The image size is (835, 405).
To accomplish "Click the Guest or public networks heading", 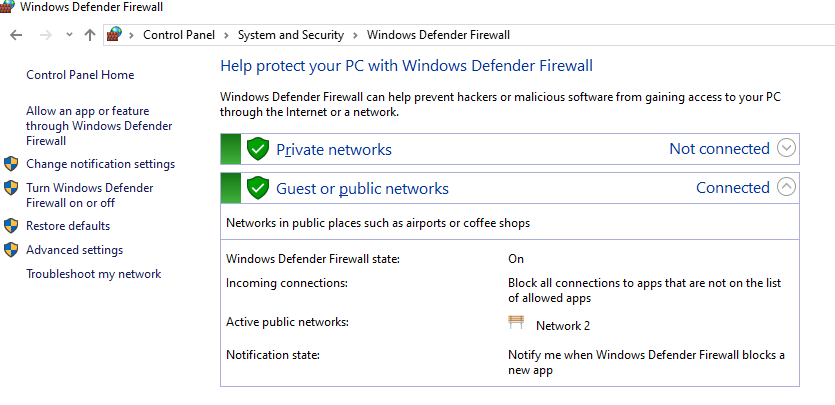I will pos(362,189).
